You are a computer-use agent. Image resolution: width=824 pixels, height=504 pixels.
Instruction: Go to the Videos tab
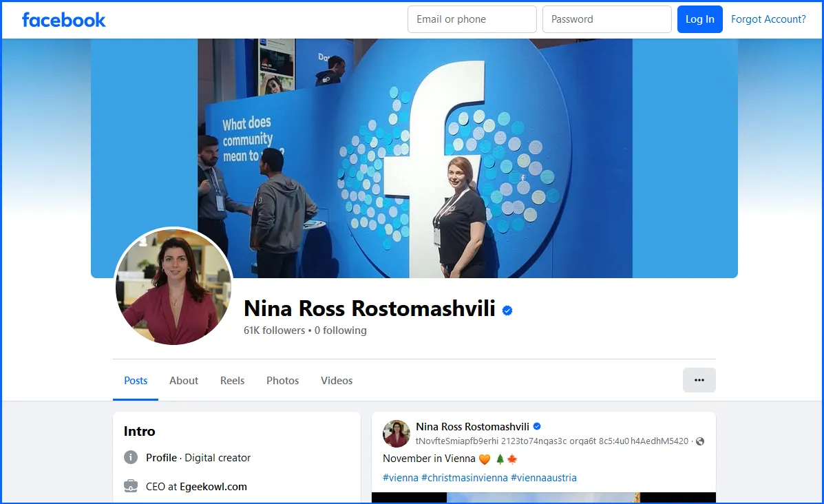pos(337,380)
